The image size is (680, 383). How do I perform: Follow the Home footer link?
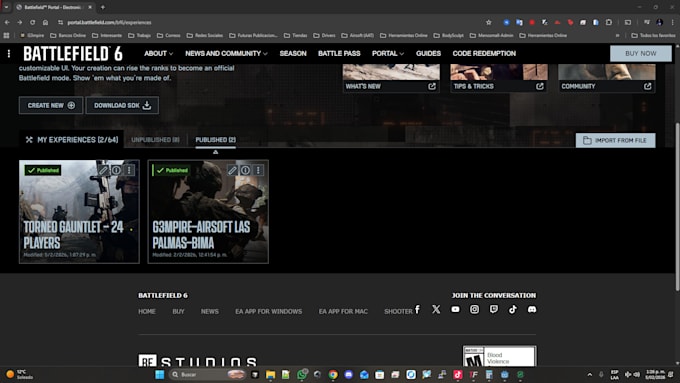(147, 311)
